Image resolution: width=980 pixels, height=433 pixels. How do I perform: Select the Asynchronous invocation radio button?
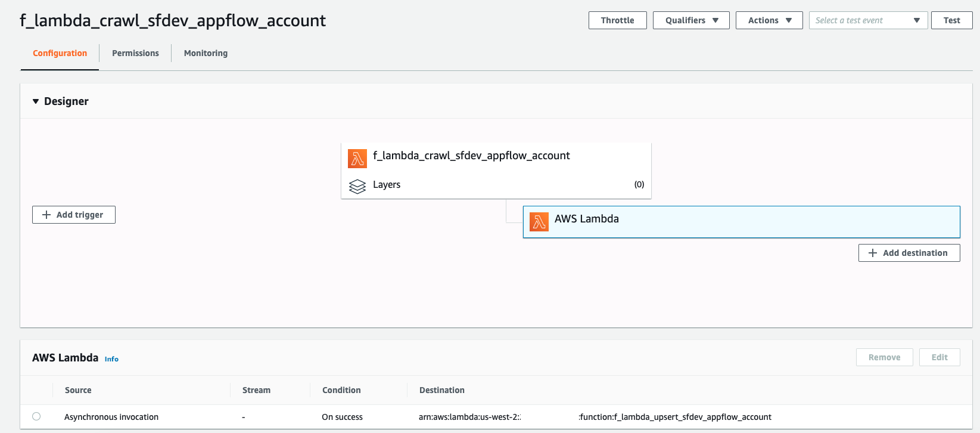[x=36, y=416]
